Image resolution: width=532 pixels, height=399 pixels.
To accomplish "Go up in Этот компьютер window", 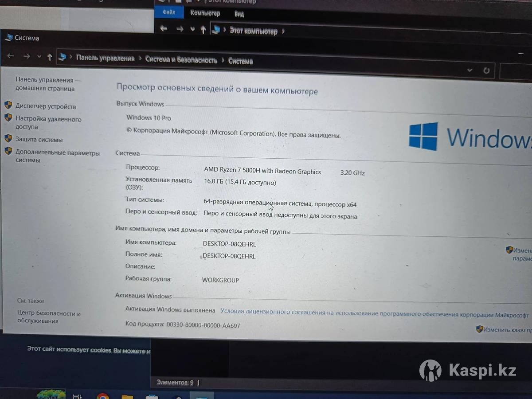I will pyautogui.click(x=203, y=30).
